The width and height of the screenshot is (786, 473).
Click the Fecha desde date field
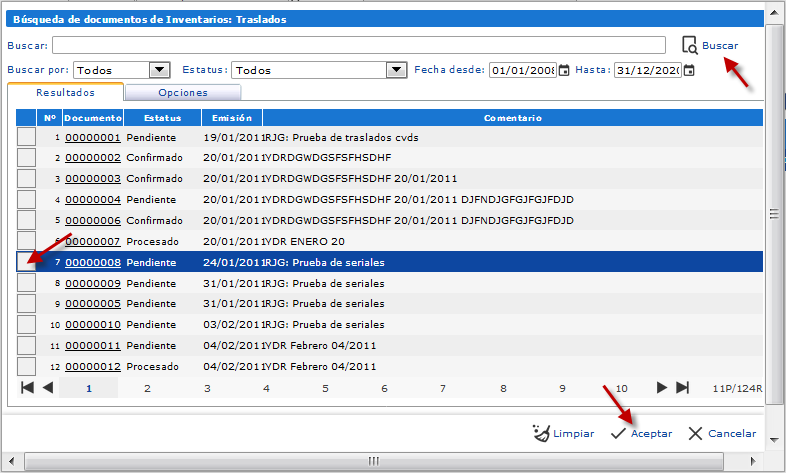[523, 70]
